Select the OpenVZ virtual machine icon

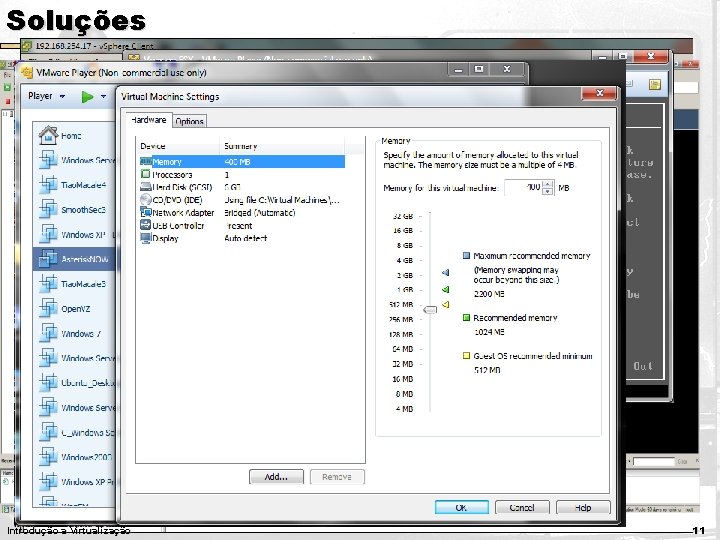(48, 309)
